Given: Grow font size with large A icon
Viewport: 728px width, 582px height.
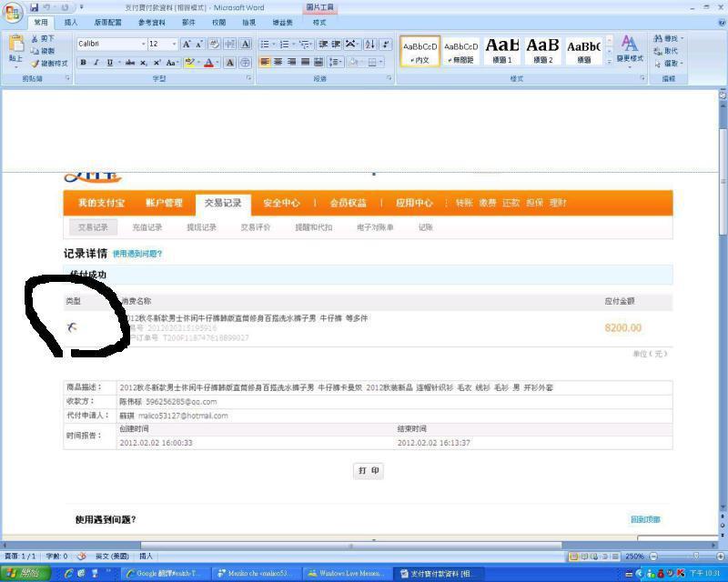Looking at the screenshot, I should [187, 44].
